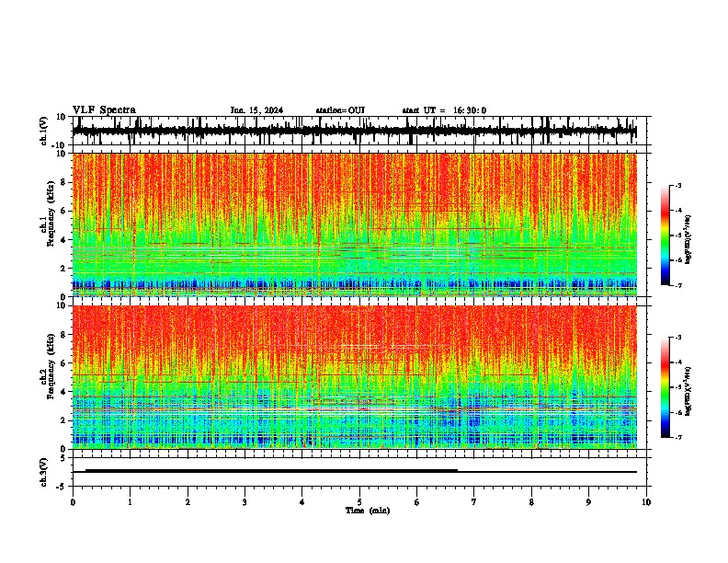The image size is (728, 563).
Task: Click the ch.1 color scale bar
Action: 665,236
